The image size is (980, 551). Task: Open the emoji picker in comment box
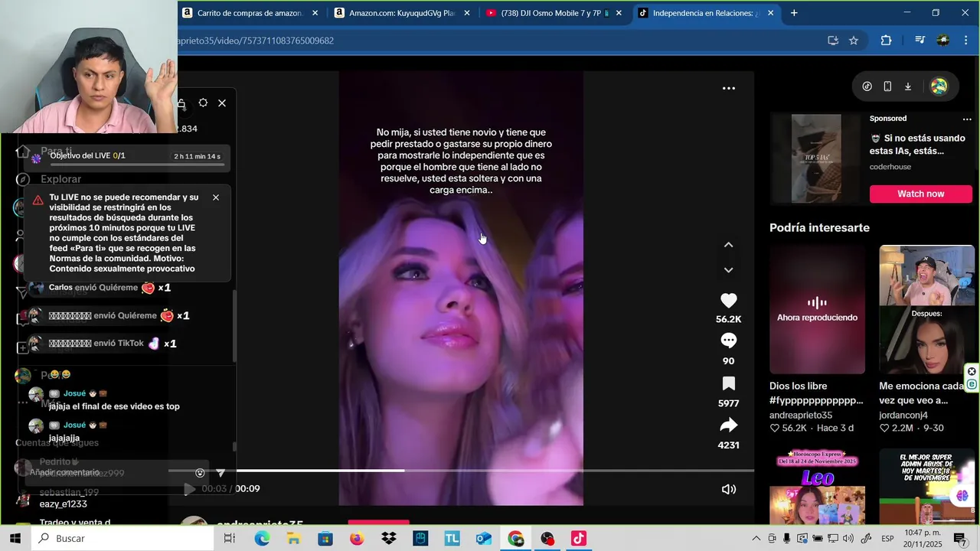[200, 473]
